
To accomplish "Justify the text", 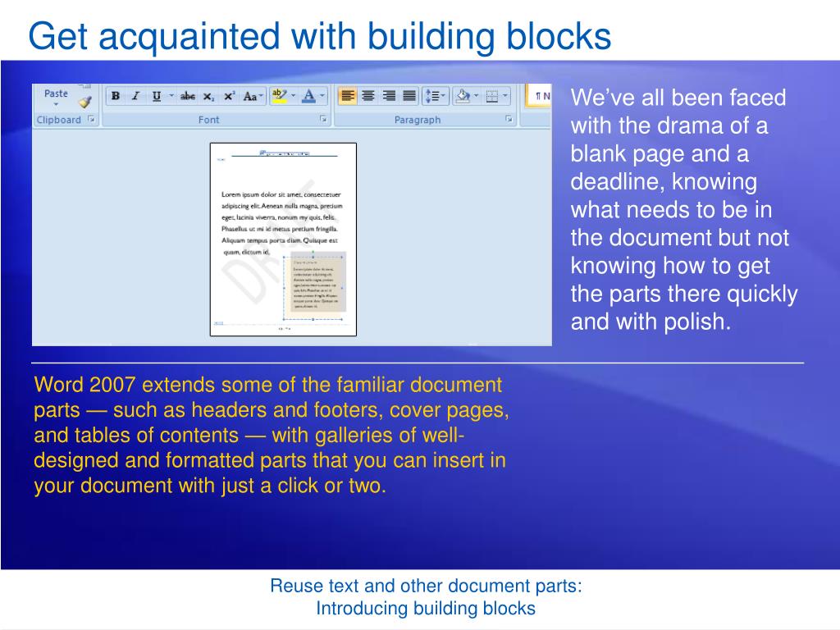I will pyautogui.click(x=409, y=97).
